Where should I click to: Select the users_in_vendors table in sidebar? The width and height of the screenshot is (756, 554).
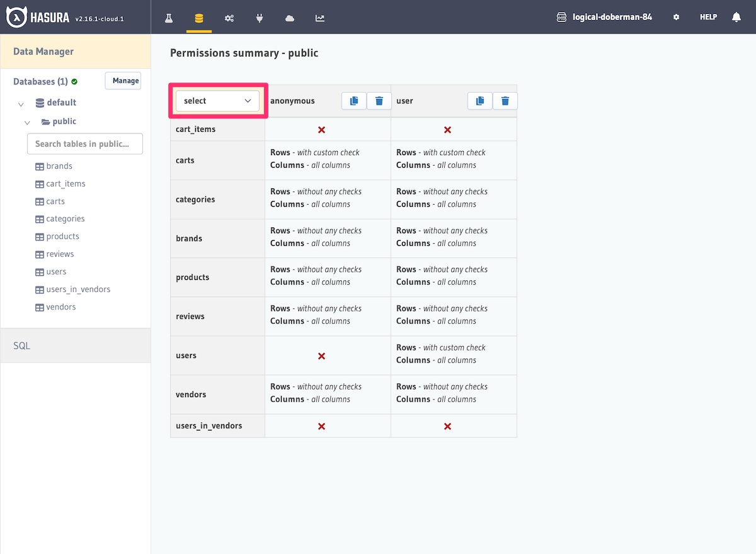click(x=78, y=289)
